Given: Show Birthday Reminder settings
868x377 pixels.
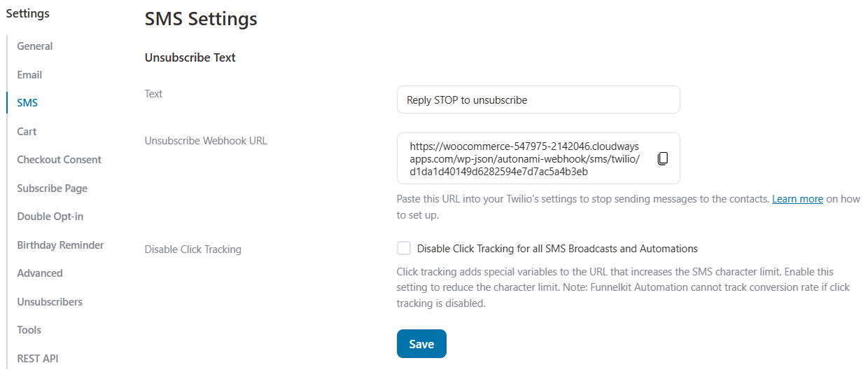Looking at the screenshot, I should click(x=60, y=245).
